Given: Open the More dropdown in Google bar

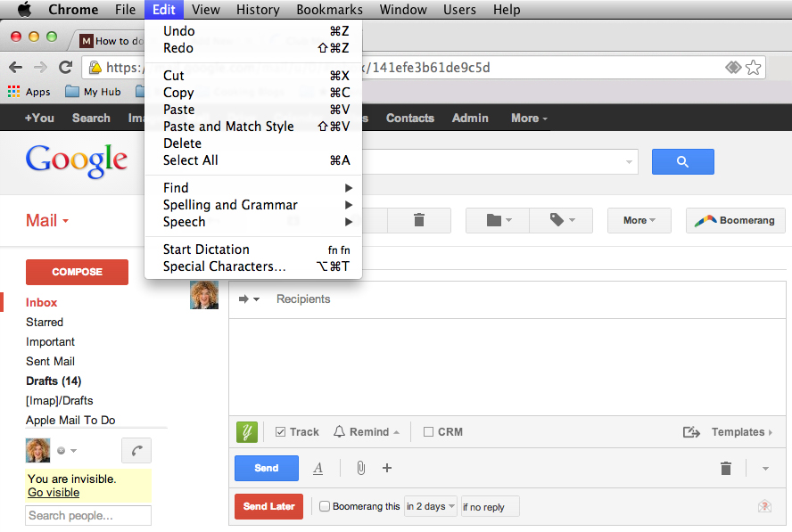Looking at the screenshot, I should coord(529,119).
